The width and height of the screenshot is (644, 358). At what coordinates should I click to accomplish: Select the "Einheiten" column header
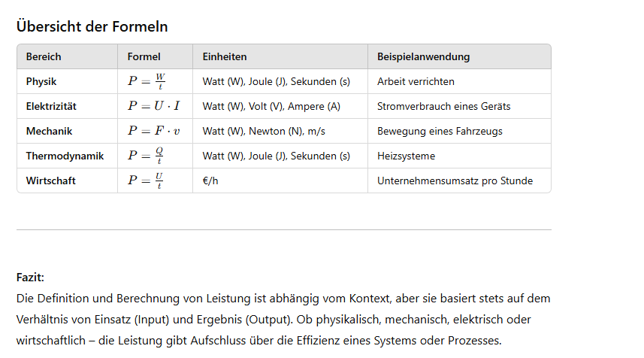point(225,56)
